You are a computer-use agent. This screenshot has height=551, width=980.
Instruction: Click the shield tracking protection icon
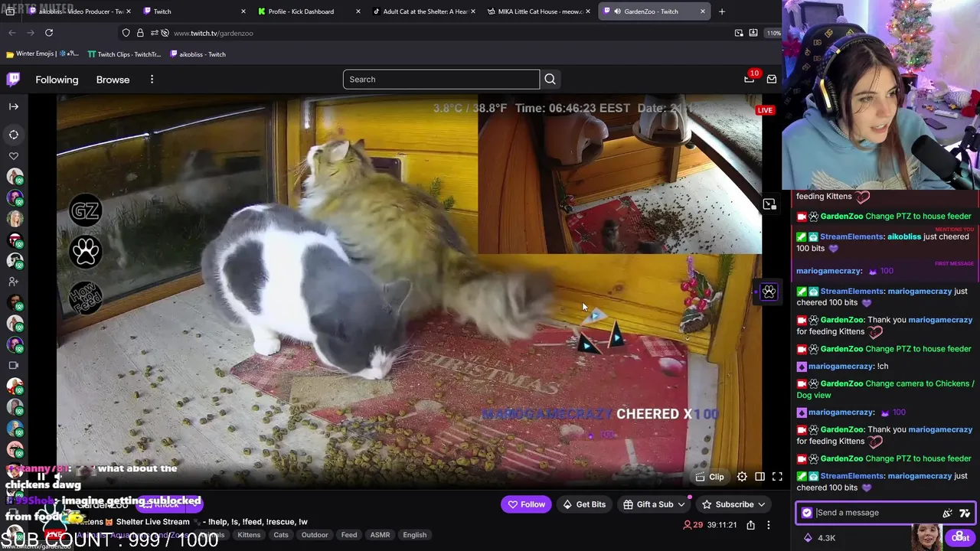(126, 33)
